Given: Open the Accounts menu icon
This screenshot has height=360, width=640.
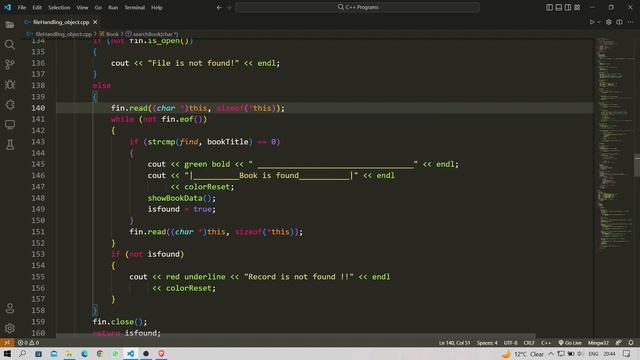Looking at the screenshot, I should [x=10, y=308].
